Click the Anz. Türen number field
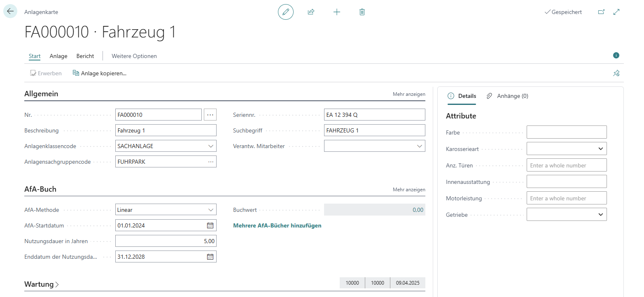Viewport: 644px width, 297px height. point(567,165)
